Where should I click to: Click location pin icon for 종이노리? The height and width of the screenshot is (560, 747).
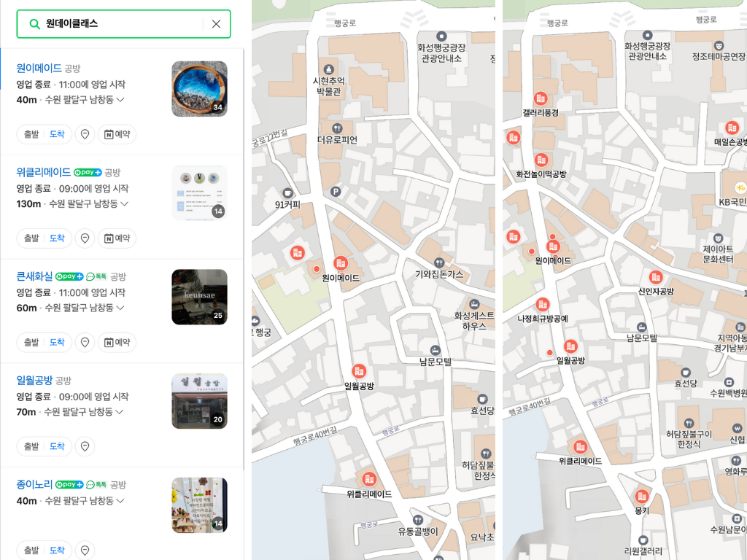(x=85, y=550)
